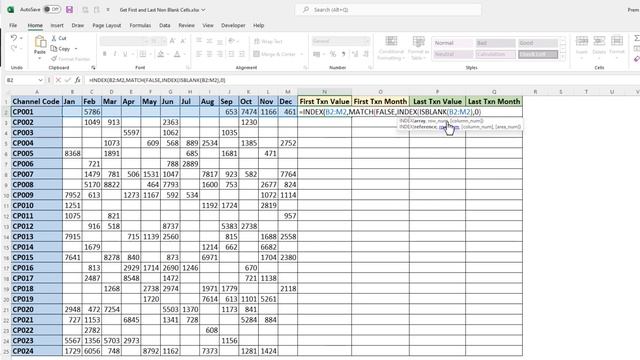Toggle Underline formatting

tap(125, 54)
